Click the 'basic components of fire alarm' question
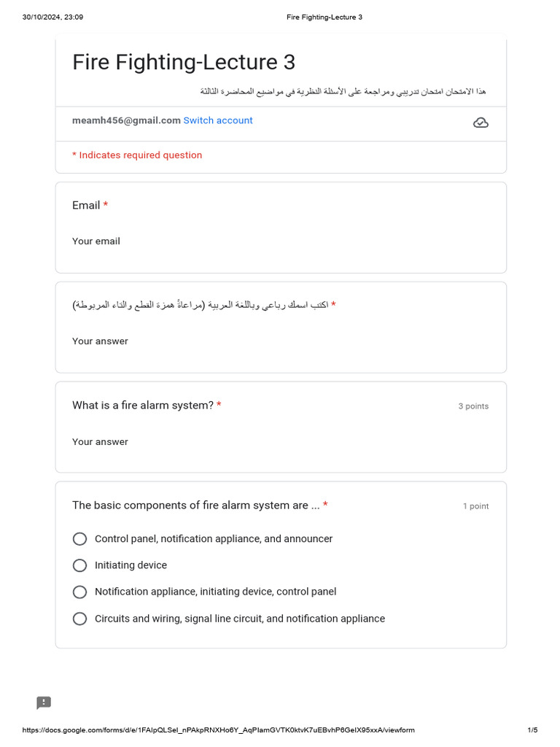The image size is (560, 747). pos(196,506)
